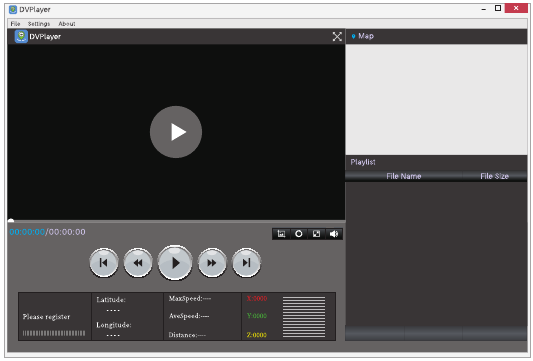The width and height of the screenshot is (533, 361).
Task: Click the rewind button
Action: 138,263
